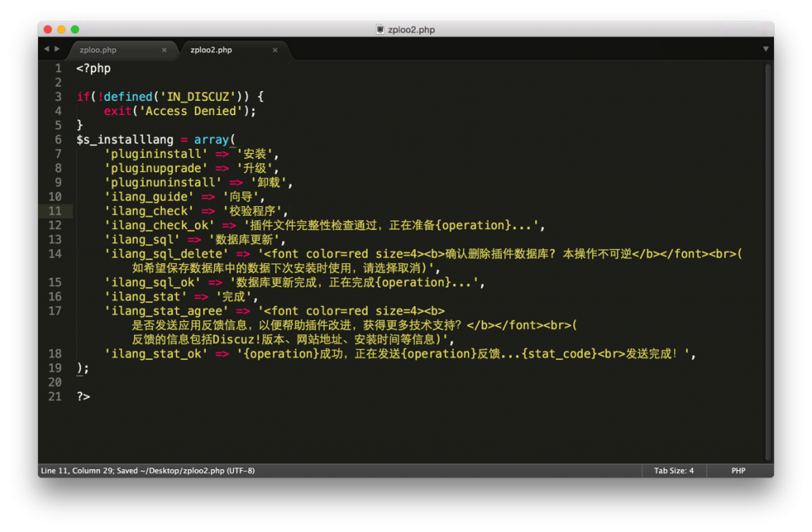812x532 pixels.
Task: Click the 'plugininstall' key
Action: click(156, 154)
